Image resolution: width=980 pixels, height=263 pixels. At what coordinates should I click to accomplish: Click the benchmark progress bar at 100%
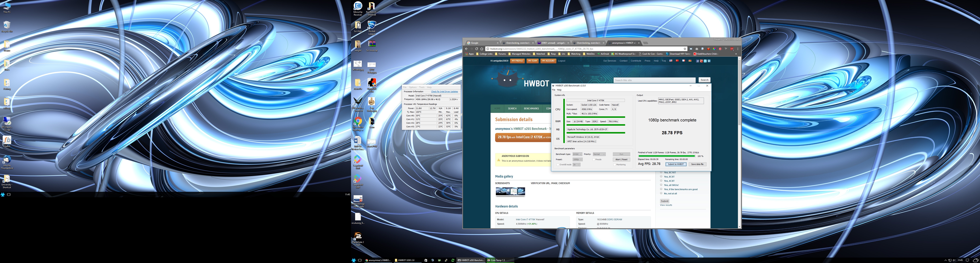coord(667,156)
